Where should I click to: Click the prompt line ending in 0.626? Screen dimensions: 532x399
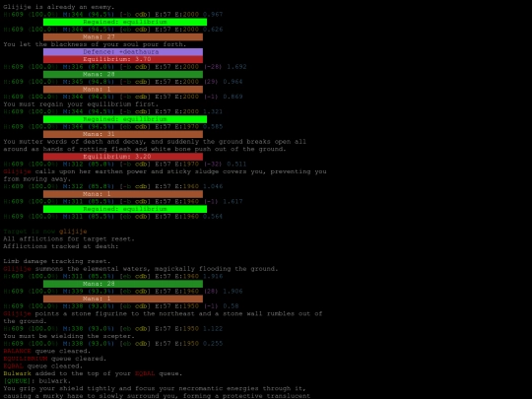113,30
